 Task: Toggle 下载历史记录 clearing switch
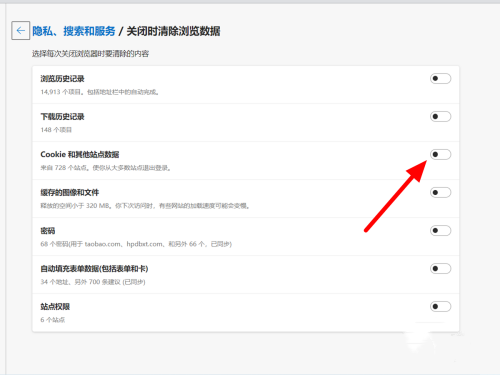[440, 117]
